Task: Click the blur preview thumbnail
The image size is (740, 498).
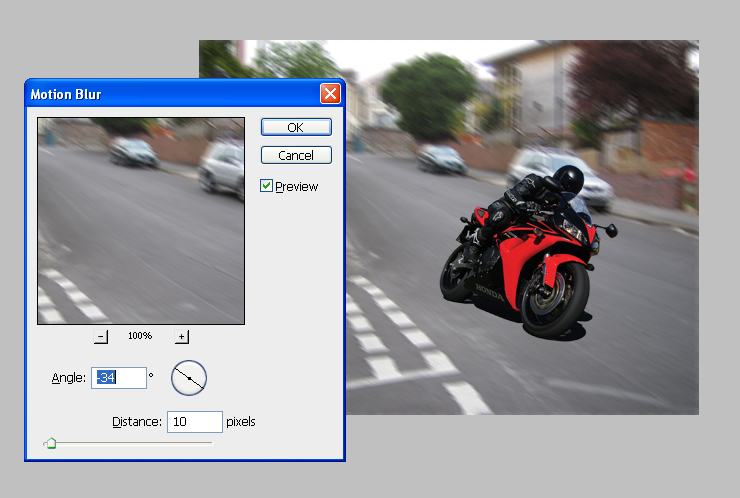Action: tap(141, 220)
